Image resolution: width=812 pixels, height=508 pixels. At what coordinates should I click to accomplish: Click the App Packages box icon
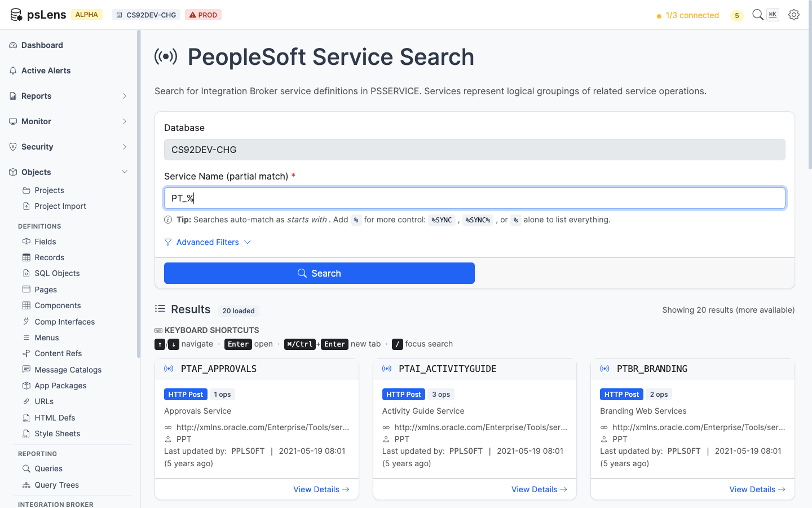click(x=26, y=386)
